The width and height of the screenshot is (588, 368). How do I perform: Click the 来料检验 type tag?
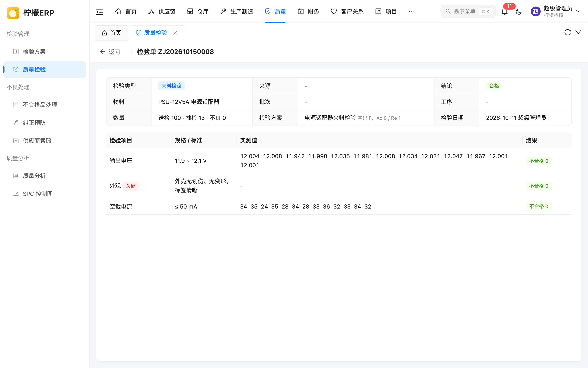171,86
